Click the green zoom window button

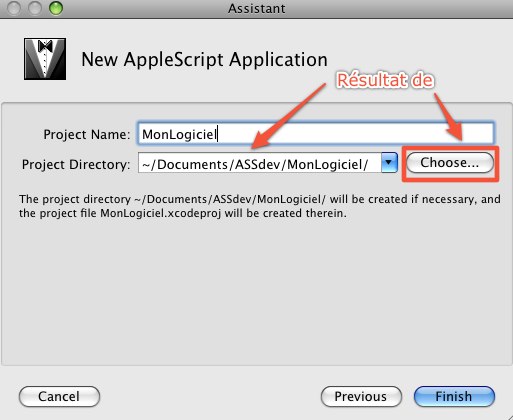pos(56,8)
